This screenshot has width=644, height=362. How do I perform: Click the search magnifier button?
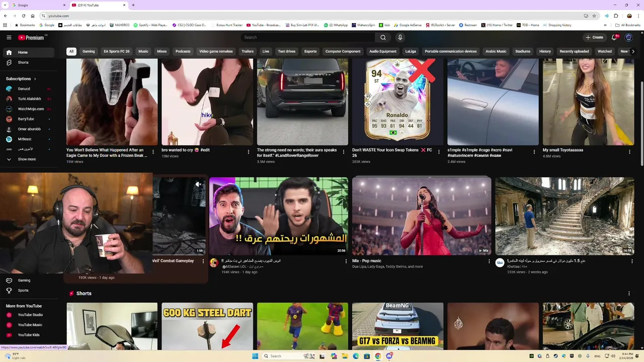pyautogui.click(x=383, y=37)
